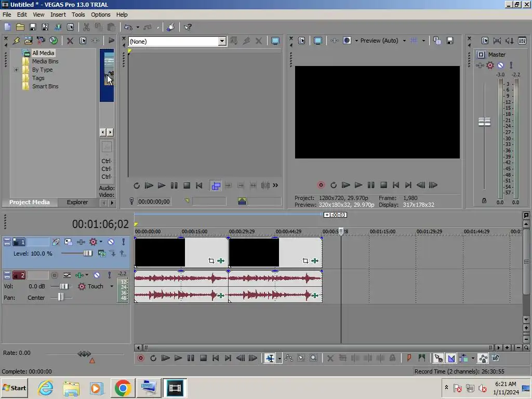Click the Copy Snapshot to clipboard icon
The width and height of the screenshot is (532, 399).
(x=437, y=41)
